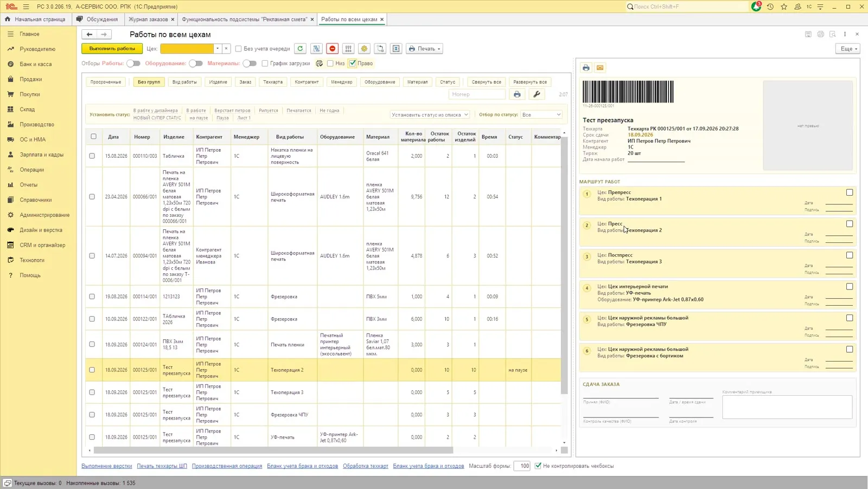The image size is (868, 489).
Task: Add page to favorites star icon
Action: [x=784, y=7]
